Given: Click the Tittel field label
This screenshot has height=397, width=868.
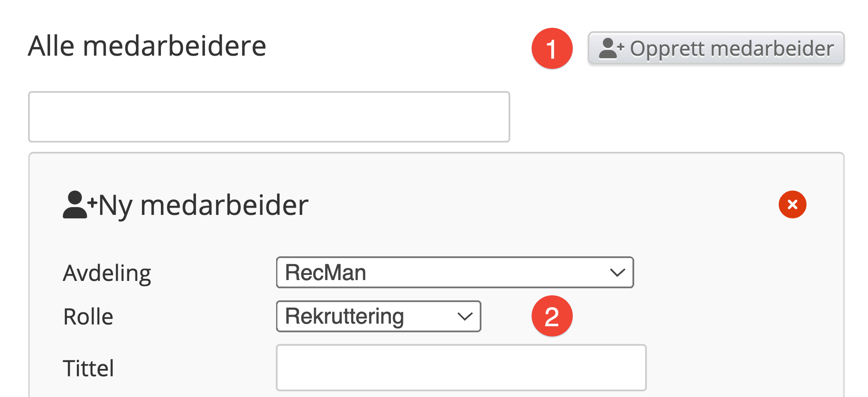Looking at the screenshot, I should pyautogui.click(x=88, y=368).
